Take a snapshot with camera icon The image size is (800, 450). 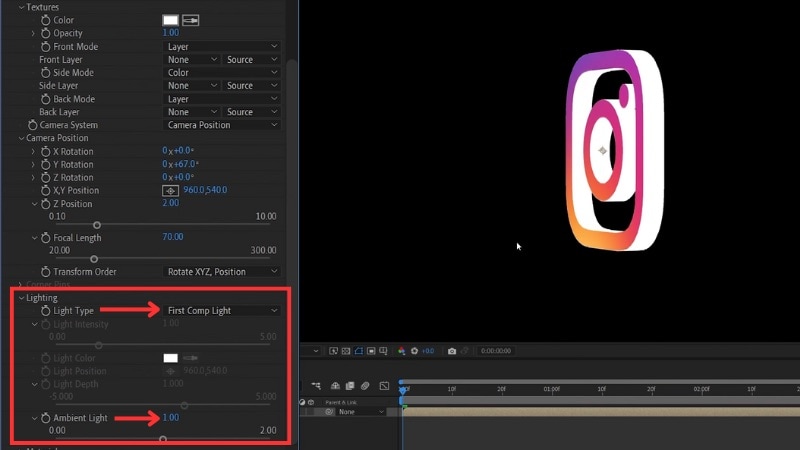452,351
